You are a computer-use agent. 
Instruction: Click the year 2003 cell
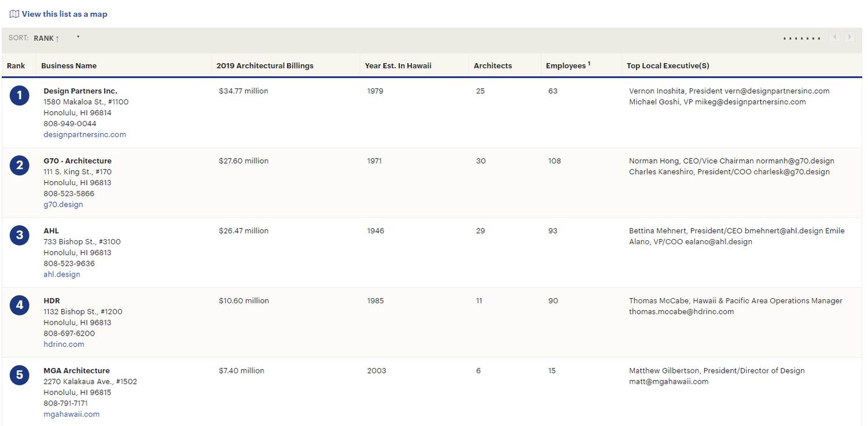pyautogui.click(x=376, y=370)
